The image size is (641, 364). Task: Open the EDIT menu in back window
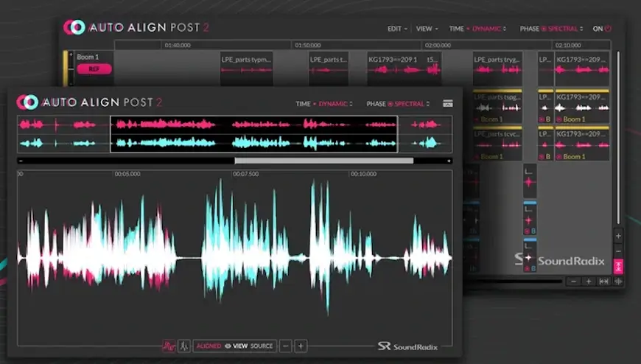(397, 29)
